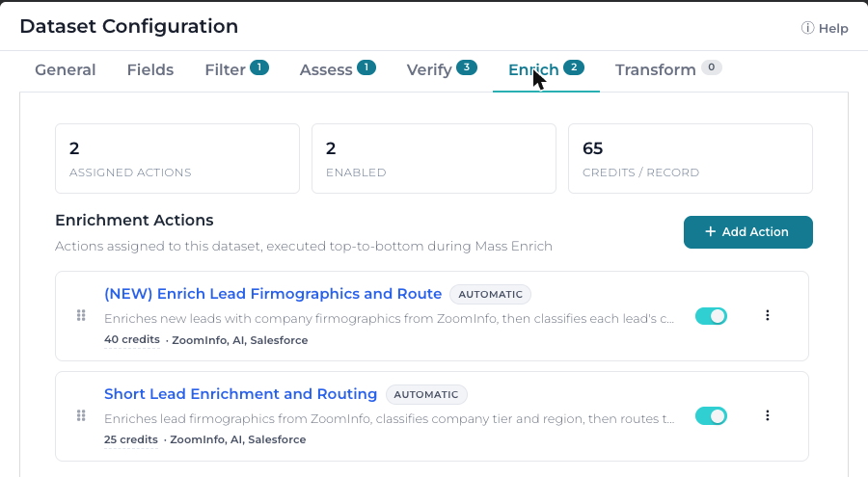Open kebab menu for Short Lead Enrichment and Routing
The width and height of the screenshot is (868, 477).
768,415
